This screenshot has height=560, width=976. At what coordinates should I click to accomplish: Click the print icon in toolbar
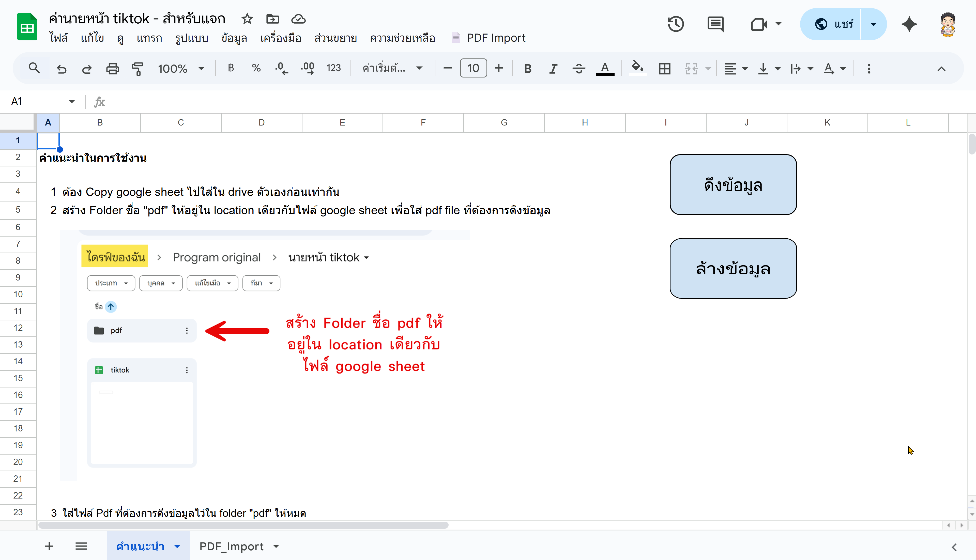(x=112, y=69)
